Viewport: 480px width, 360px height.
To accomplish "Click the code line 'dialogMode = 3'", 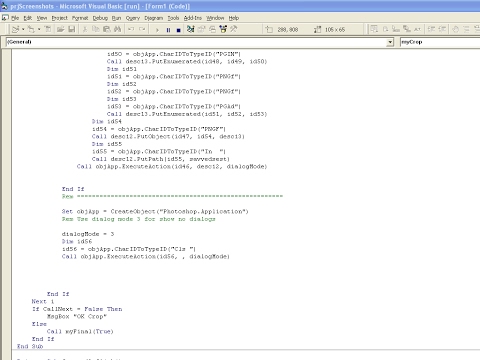I will point(88,234).
